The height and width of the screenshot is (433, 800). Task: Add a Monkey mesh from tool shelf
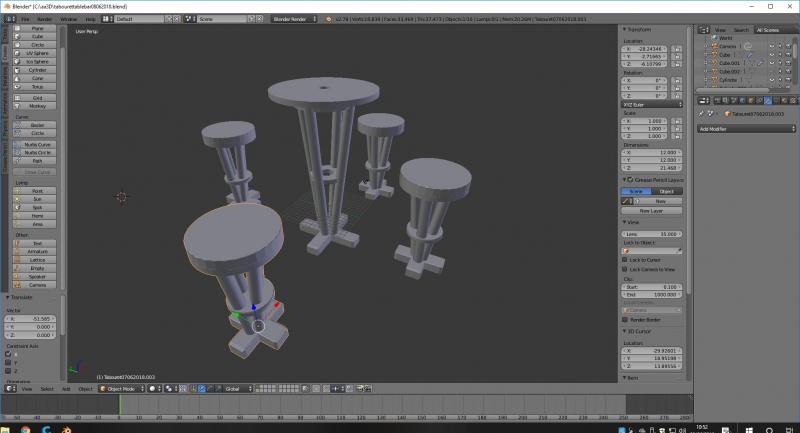pyautogui.click(x=37, y=105)
